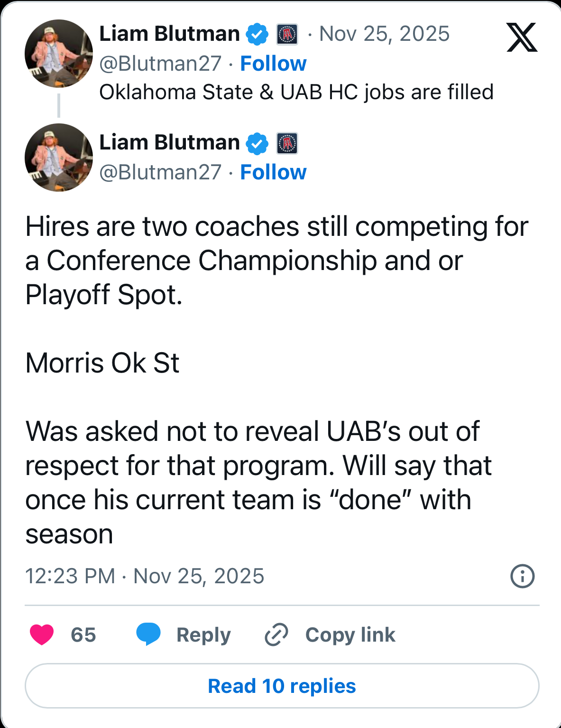Follow Liam Blutman from the second tweet
561x728 pixels.
click(273, 172)
